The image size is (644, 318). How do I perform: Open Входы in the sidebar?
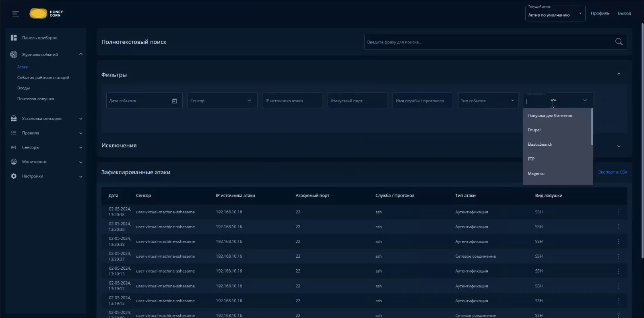(23, 88)
